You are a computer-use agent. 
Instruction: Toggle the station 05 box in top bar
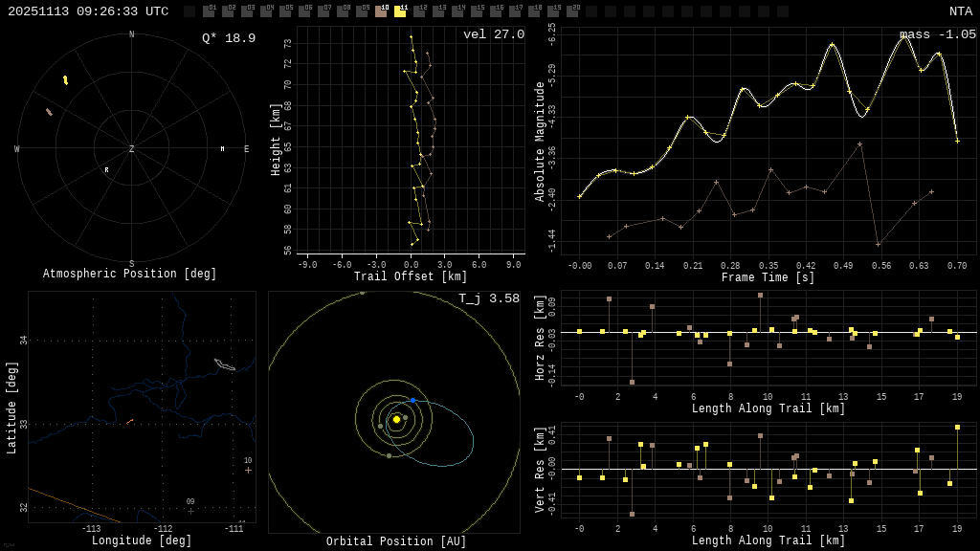[x=285, y=11]
